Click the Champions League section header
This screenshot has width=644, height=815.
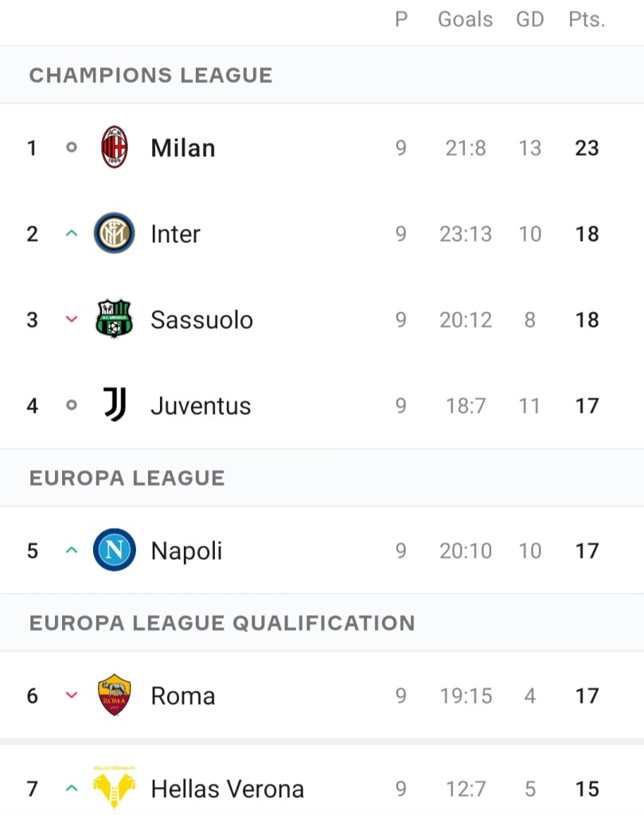[151, 76]
